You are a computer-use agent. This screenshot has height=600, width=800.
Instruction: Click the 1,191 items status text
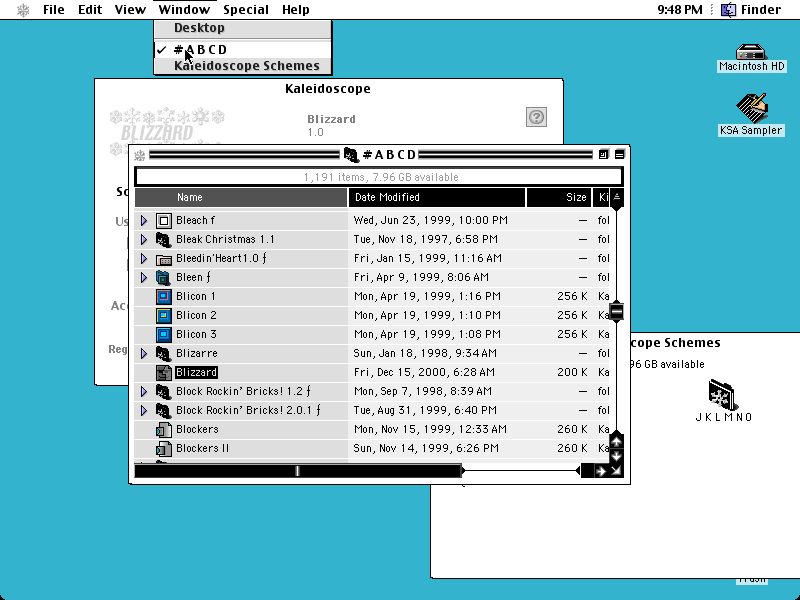[x=381, y=177]
